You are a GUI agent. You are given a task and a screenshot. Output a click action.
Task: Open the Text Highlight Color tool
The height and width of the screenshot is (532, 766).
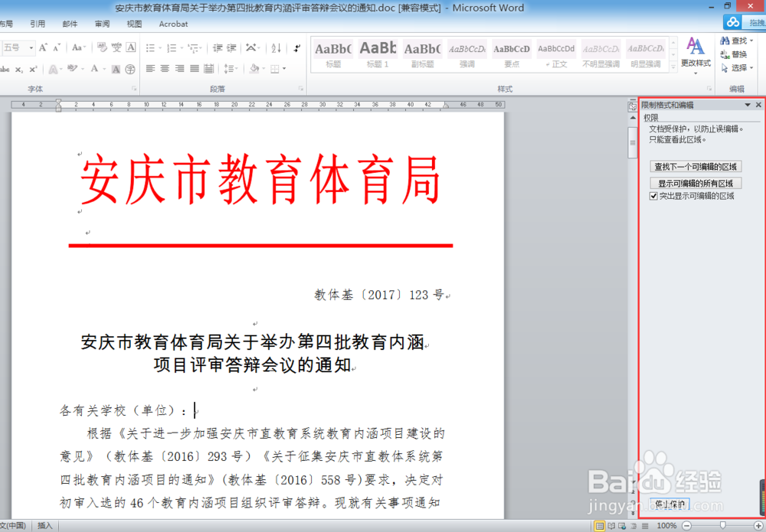[74, 69]
